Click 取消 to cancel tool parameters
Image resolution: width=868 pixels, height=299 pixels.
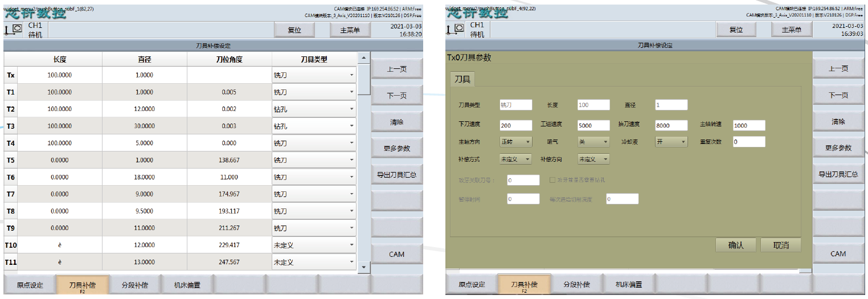(x=780, y=245)
